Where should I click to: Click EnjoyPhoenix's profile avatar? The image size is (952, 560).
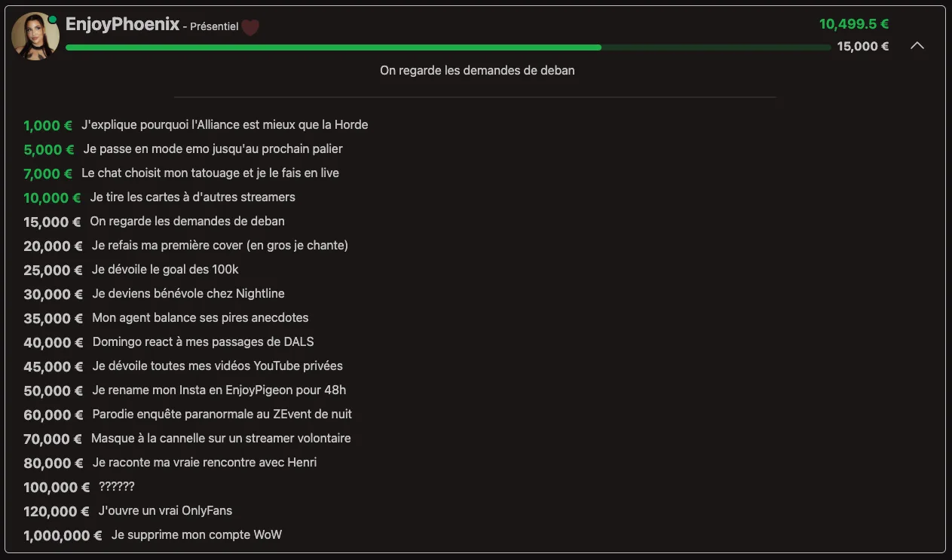(x=35, y=36)
